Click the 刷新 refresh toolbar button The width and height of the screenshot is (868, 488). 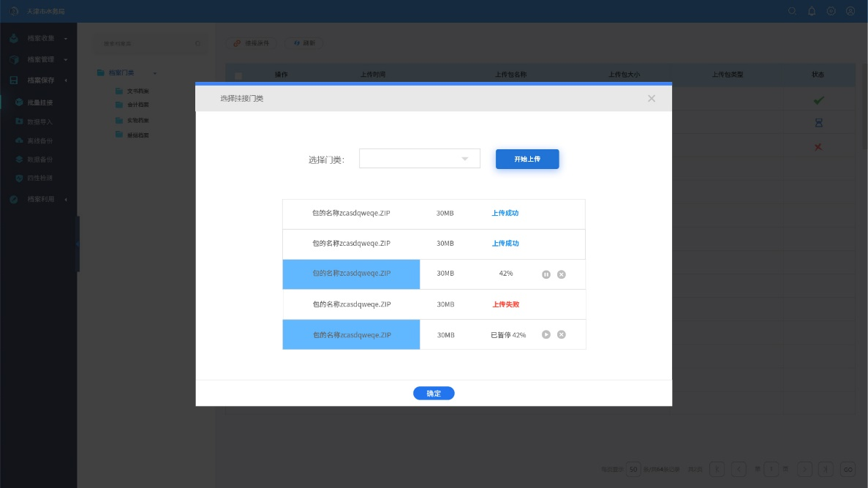coord(304,43)
